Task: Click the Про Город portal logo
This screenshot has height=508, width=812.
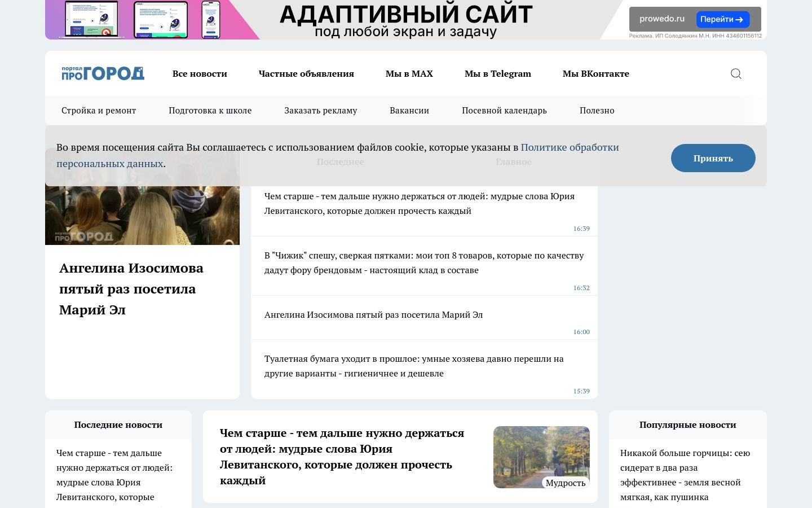Action: (x=103, y=73)
